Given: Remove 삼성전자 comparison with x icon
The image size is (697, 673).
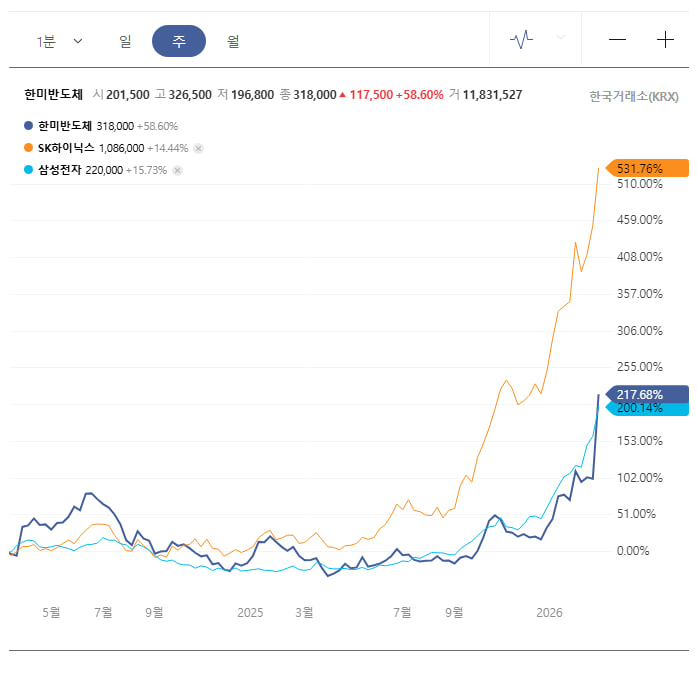Looking at the screenshot, I should click(x=177, y=170).
